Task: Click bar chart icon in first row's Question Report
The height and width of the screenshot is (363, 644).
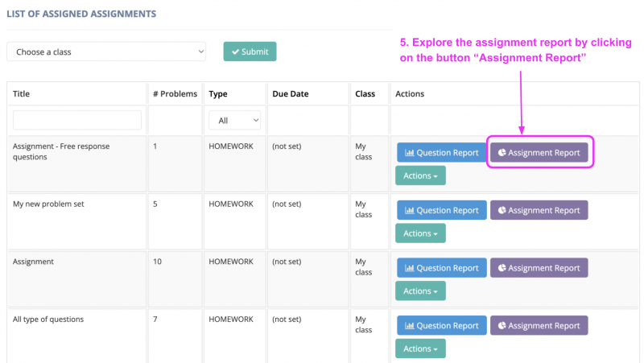Action: [x=408, y=152]
